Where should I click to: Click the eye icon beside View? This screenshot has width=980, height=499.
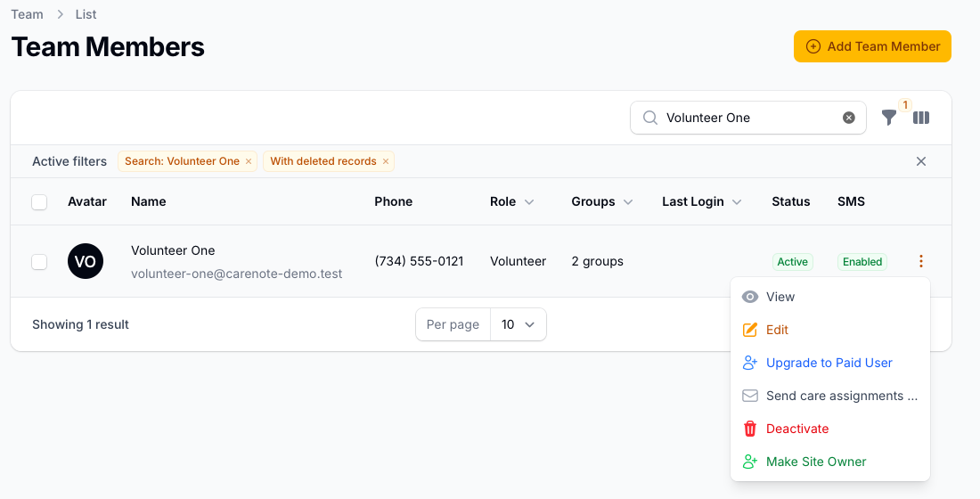pos(749,297)
